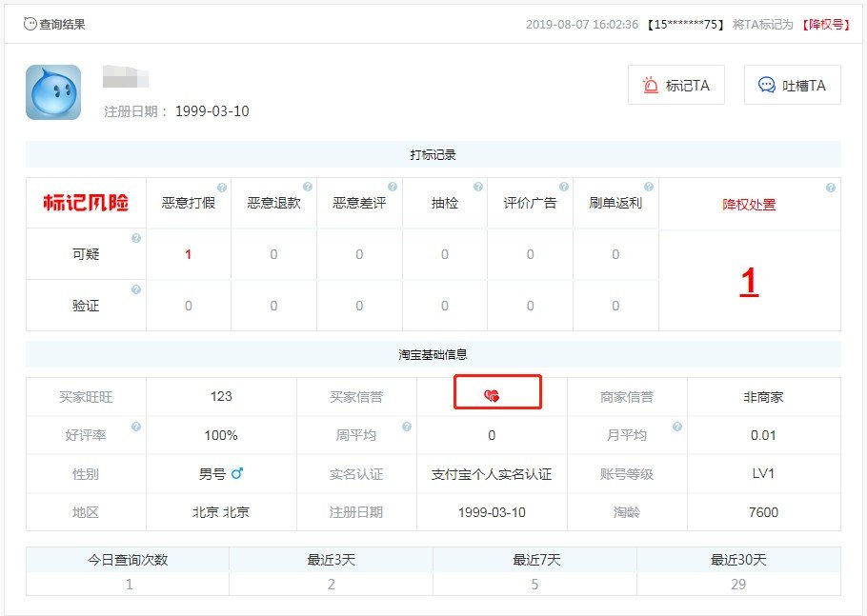Image resolution: width=867 pixels, height=616 pixels.
Task: Click the 刷单返利 column header
Action: [615, 203]
